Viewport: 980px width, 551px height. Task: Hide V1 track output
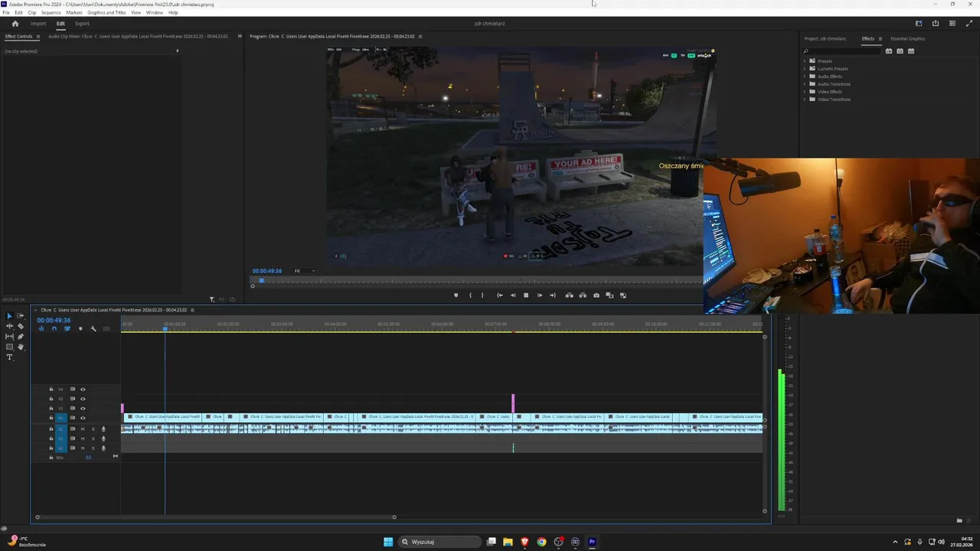[x=83, y=418]
